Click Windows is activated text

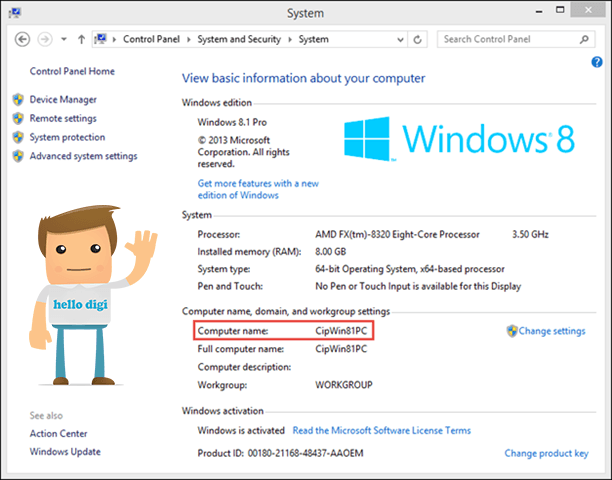pos(241,430)
